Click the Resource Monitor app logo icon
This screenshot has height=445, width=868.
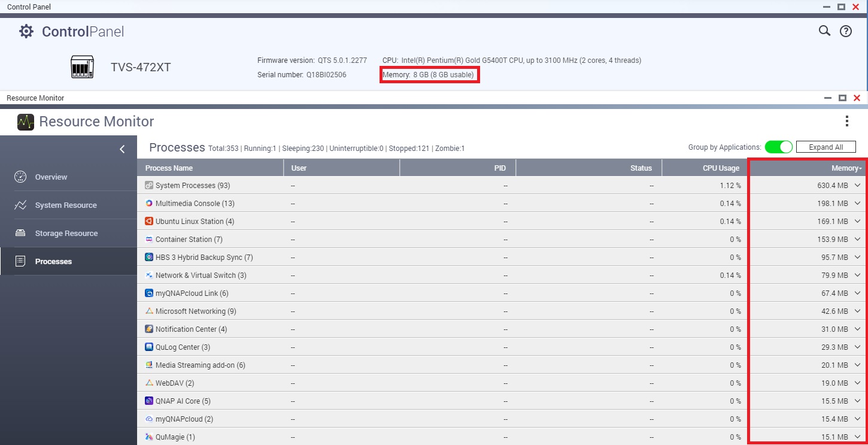click(26, 122)
